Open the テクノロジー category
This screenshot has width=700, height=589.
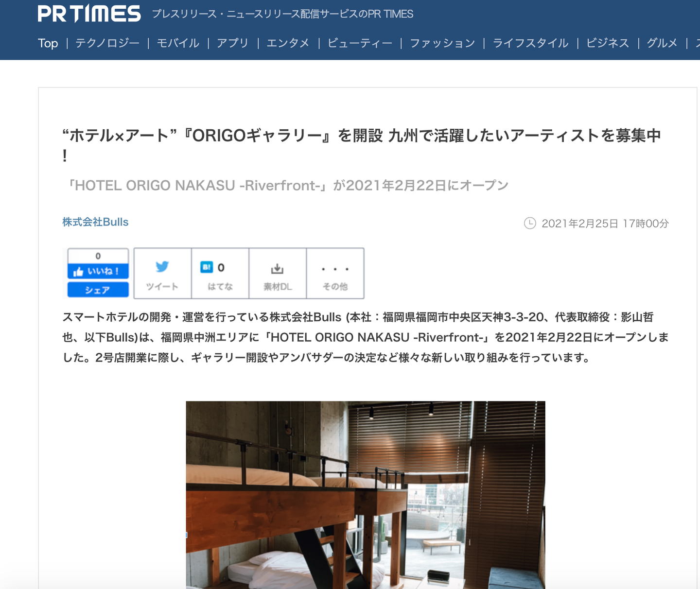click(107, 43)
